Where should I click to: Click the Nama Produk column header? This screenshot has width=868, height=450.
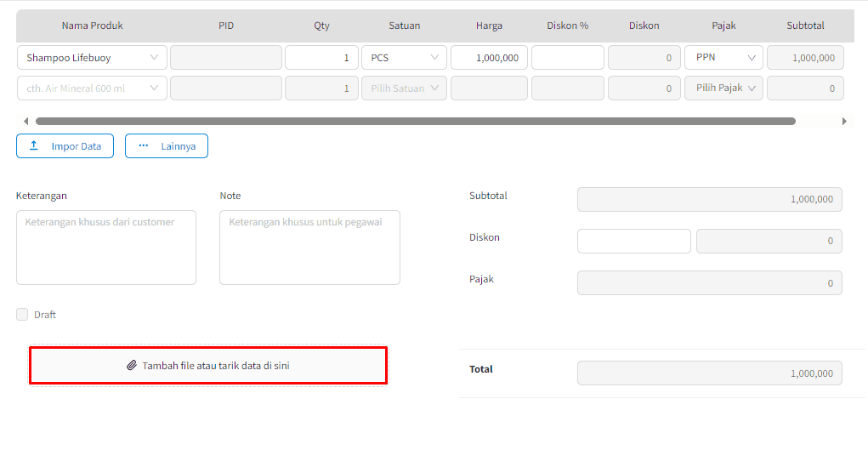(93, 26)
